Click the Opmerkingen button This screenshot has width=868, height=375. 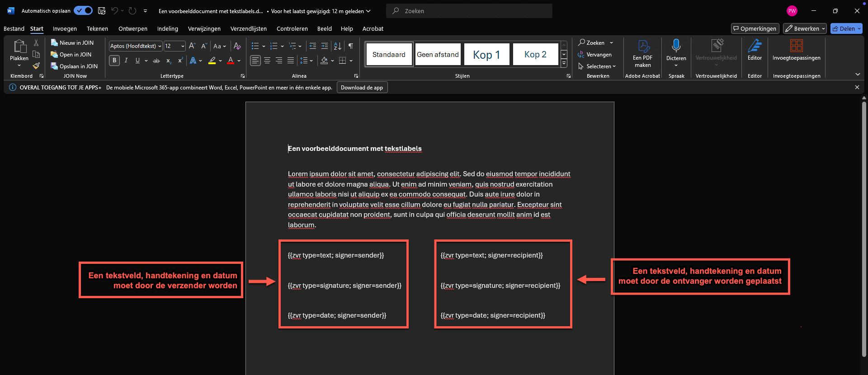[x=755, y=28]
